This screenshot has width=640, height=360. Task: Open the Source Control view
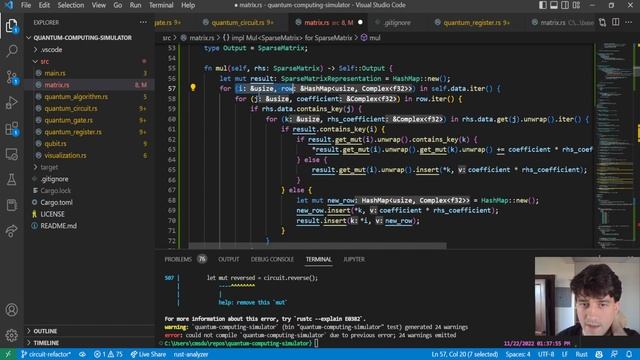click(11, 77)
